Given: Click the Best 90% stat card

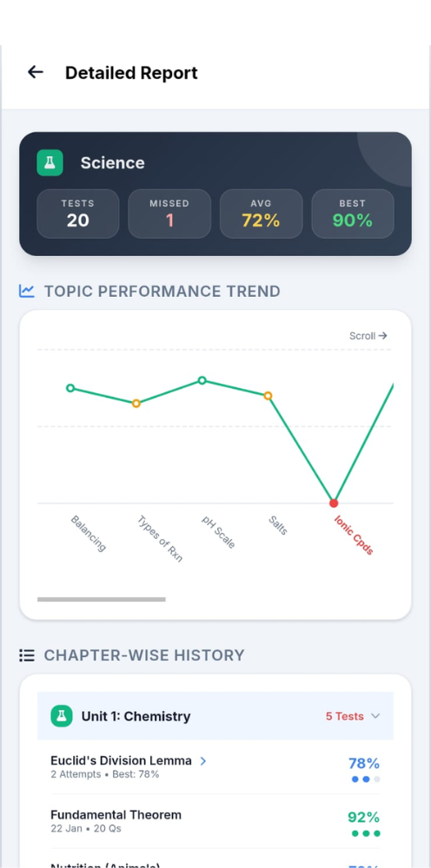Looking at the screenshot, I should click(x=353, y=214).
